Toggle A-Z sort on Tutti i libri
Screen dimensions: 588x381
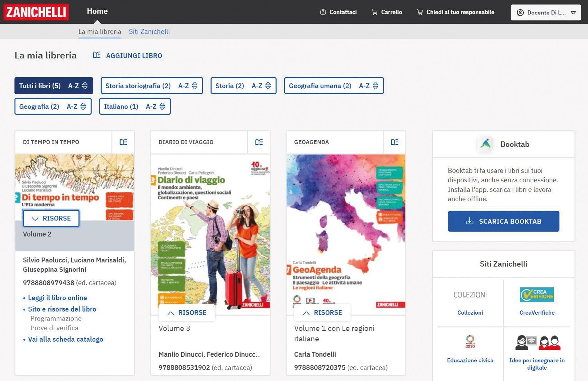78,86
